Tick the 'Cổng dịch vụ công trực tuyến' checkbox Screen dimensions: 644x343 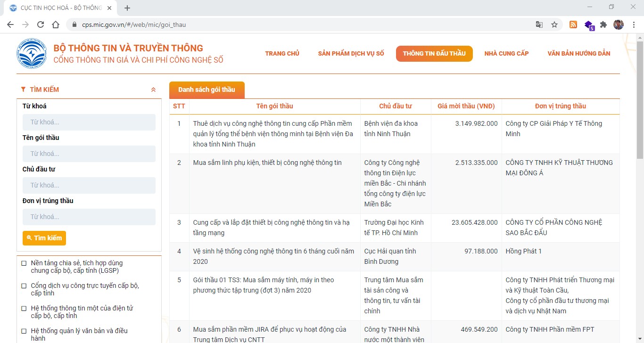tap(24, 286)
